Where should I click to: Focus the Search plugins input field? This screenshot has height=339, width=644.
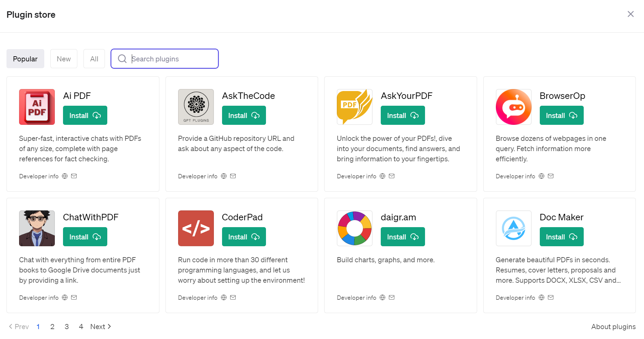coord(164,59)
